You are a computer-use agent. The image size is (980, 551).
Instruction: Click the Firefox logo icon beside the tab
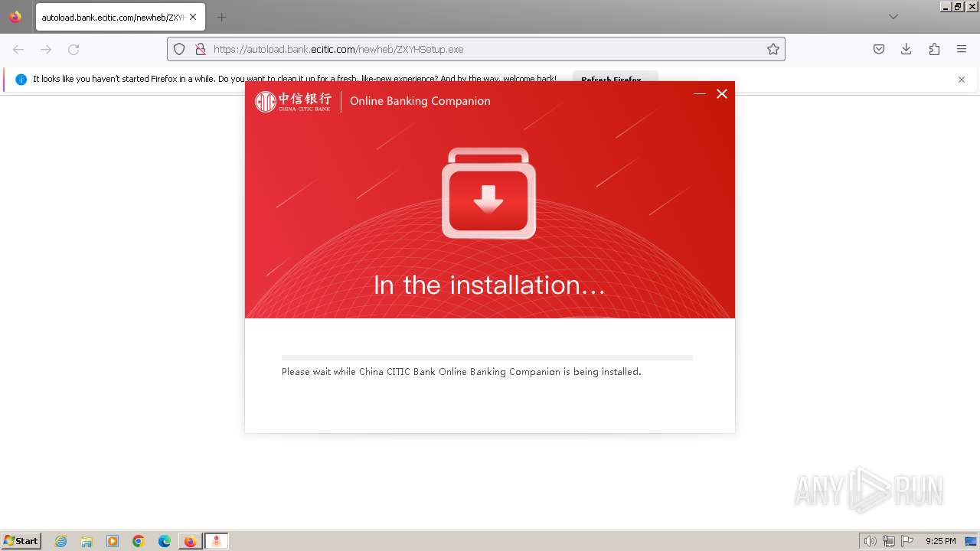[15, 17]
